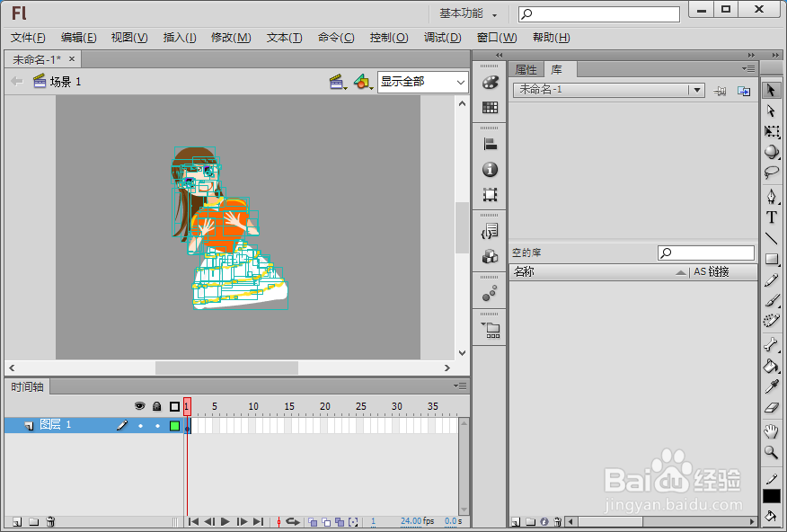Step forward one frame button
This screenshot has height=532, width=787.
pyautogui.click(x=242, y=522)
